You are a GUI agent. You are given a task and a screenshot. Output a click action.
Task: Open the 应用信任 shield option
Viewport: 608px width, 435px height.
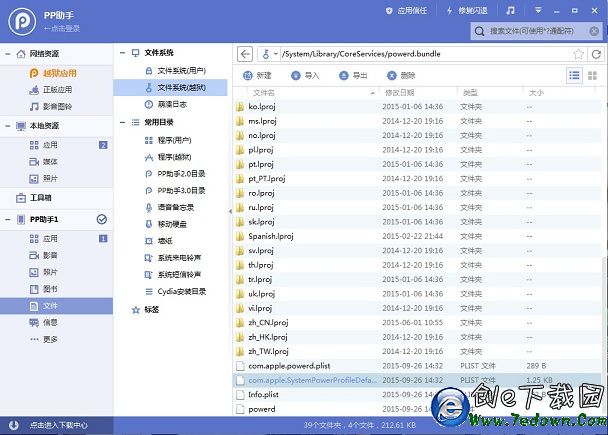pos(406,11)
